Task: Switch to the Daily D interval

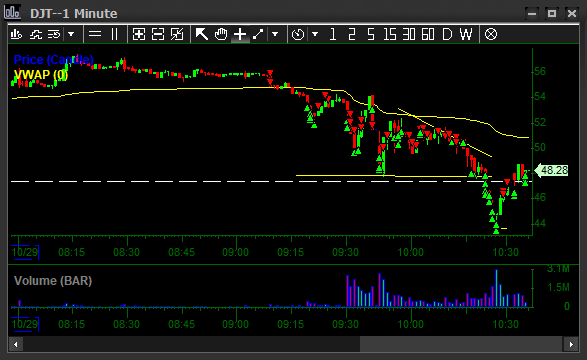Action: click(x=447, y=34)
